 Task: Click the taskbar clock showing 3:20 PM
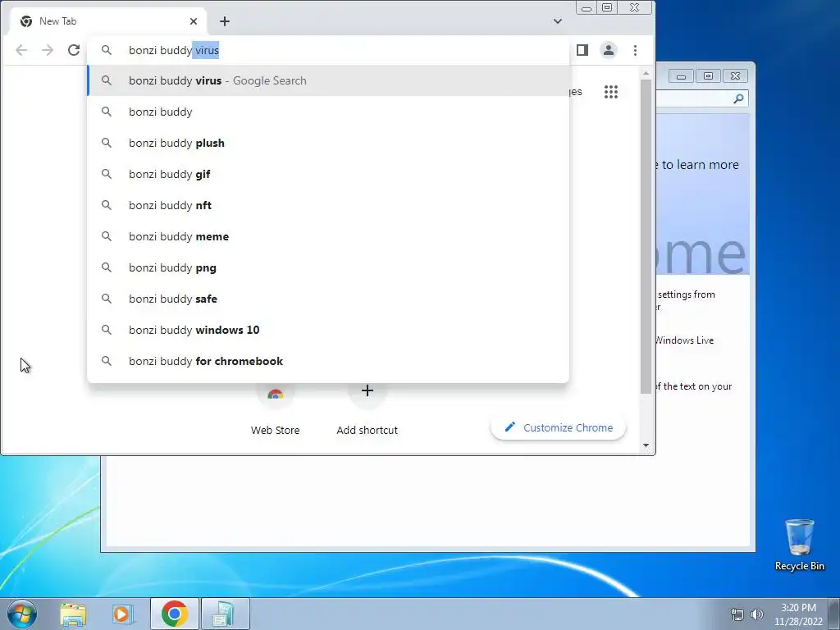pos(798,614)
